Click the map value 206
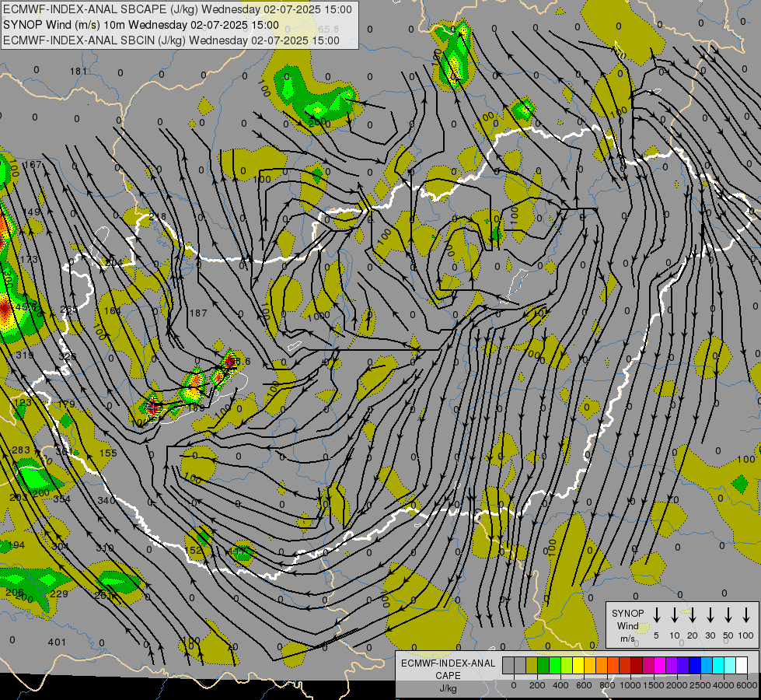Screen dimensions: 761x700 point(15,592)
